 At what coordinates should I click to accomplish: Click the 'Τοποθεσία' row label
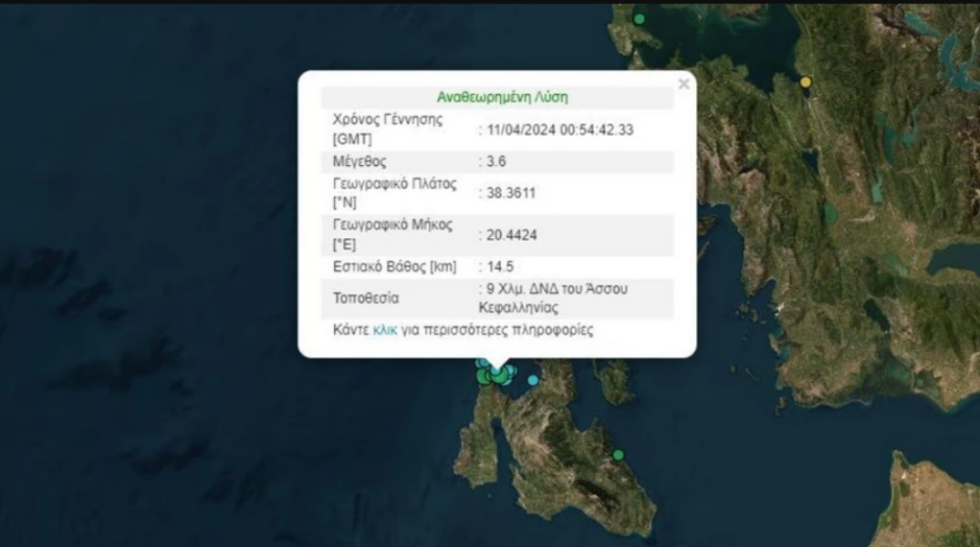pos(366,298)
